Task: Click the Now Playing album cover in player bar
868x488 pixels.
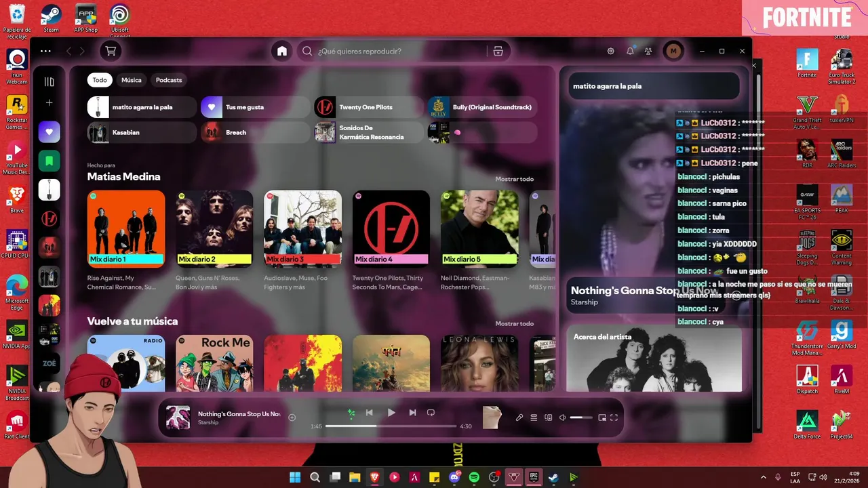Action: coord(178,418)
